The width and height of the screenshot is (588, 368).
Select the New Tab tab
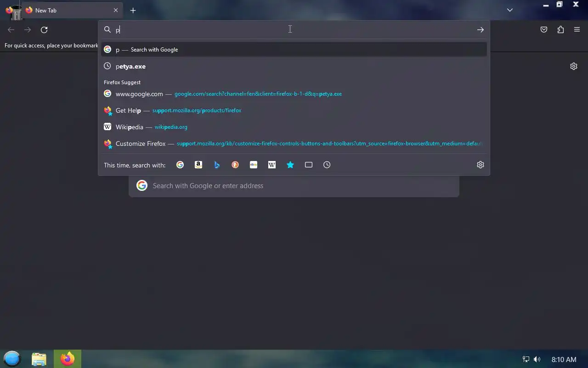(72, 10)
